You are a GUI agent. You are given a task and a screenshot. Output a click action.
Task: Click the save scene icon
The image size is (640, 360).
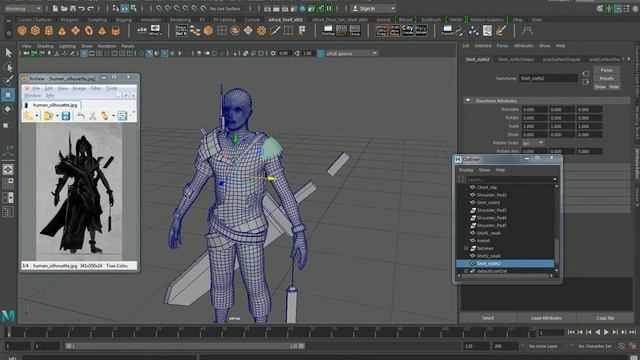73,8
